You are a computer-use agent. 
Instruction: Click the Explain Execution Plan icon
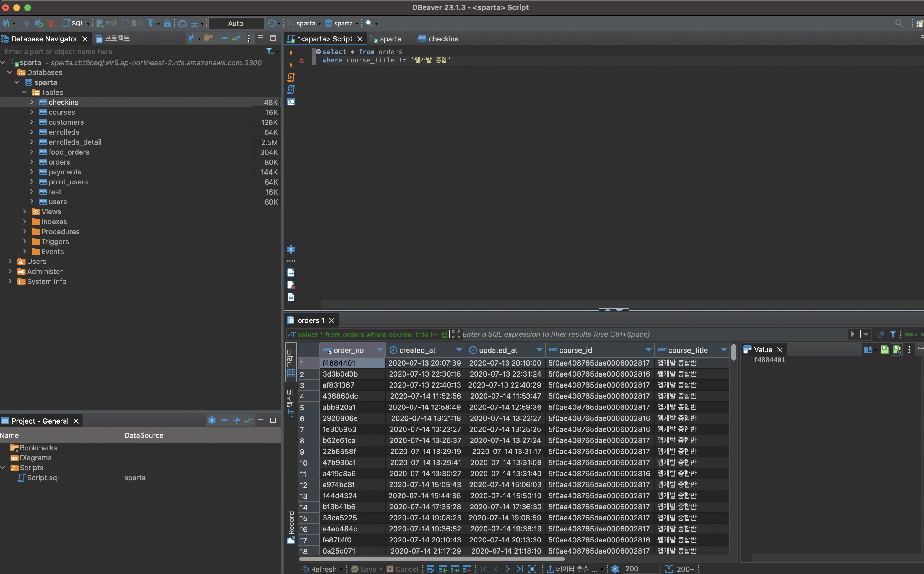[291, 90]
